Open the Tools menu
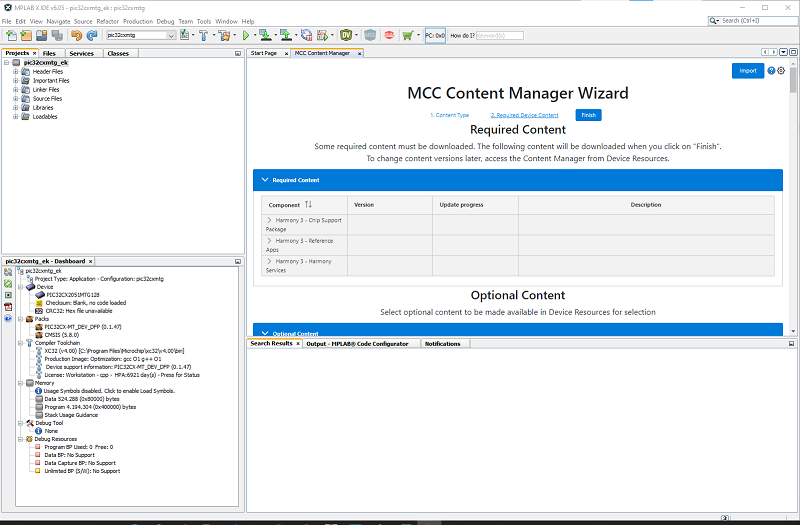 click(x=204, y=21)
